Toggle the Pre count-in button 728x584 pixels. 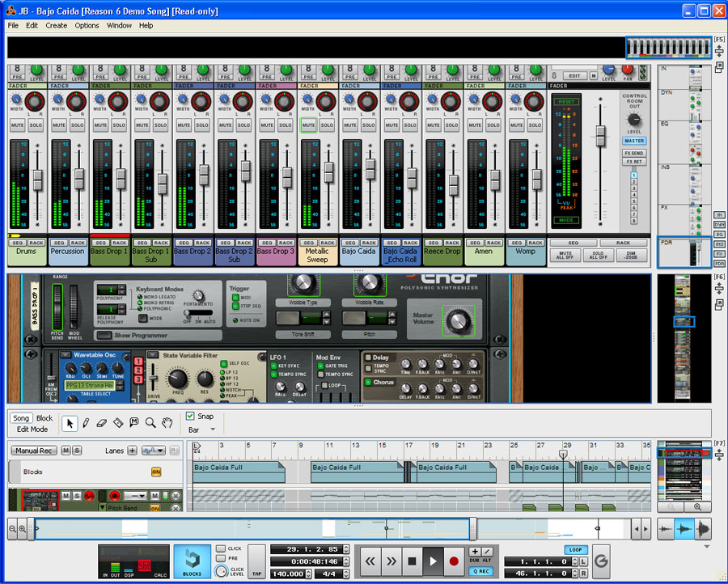221,558
